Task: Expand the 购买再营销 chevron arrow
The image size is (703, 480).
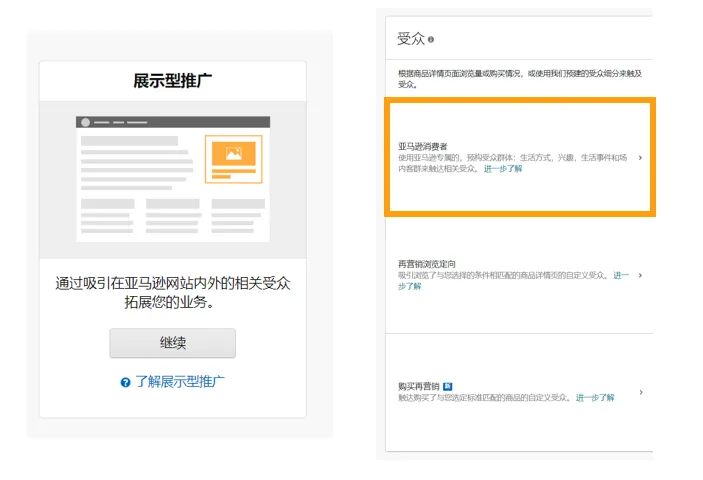Action: tap(641, 392)
